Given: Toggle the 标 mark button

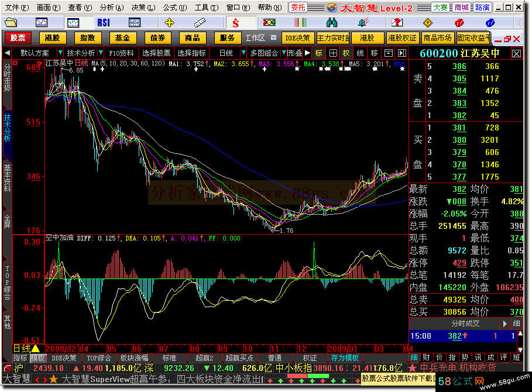Looking at the screenshot, I should tap(318, 53).
